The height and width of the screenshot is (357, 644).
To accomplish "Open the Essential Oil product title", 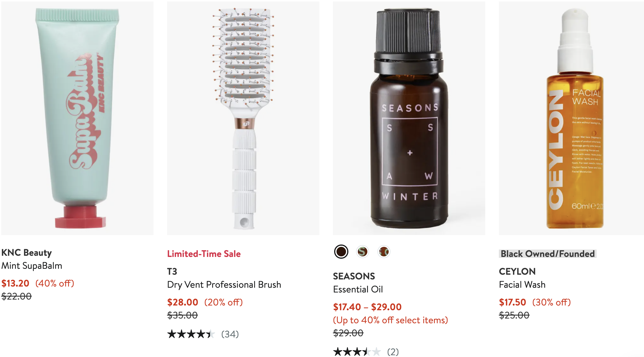I will 358,289.
